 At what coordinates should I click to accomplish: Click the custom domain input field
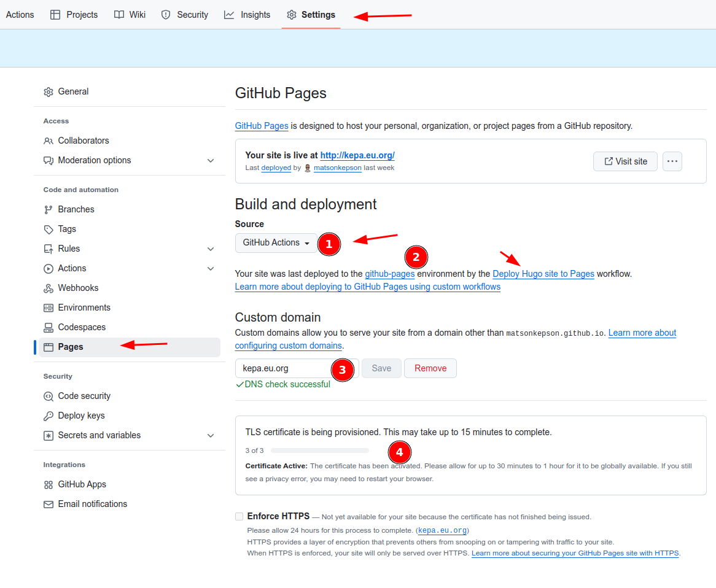pos(282,368)
